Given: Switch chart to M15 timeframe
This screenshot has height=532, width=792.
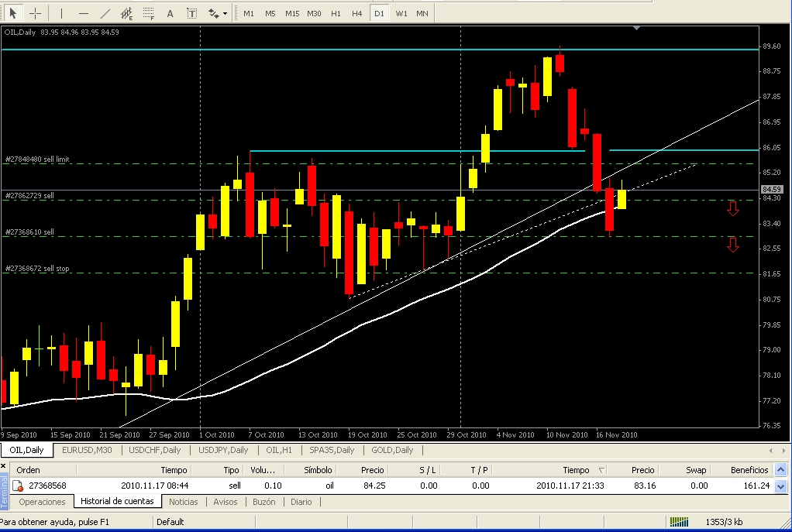Looking at the screenshot, I should click(x=292, y=14).
